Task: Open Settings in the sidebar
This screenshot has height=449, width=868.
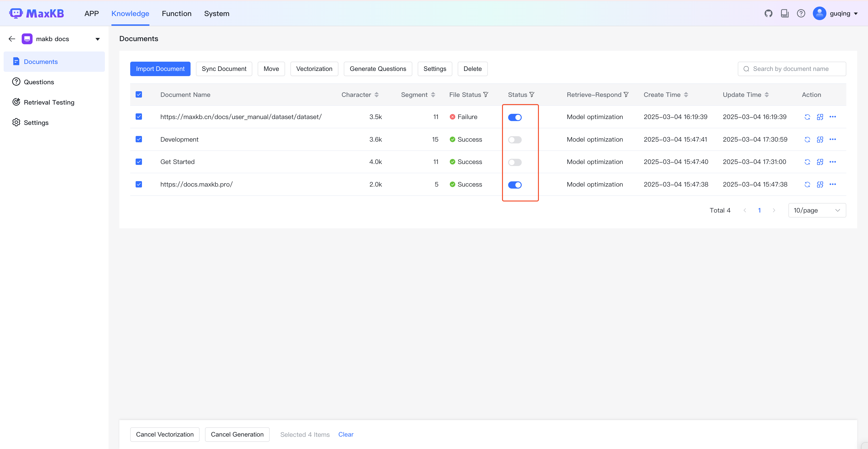Action: 54,123
